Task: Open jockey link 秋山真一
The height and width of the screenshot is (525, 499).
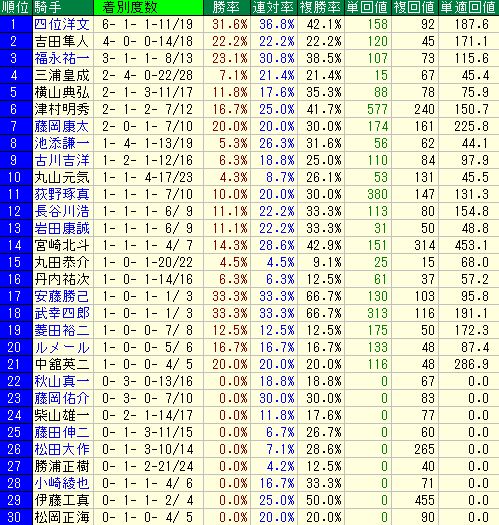Action: (x=62, y=381)
